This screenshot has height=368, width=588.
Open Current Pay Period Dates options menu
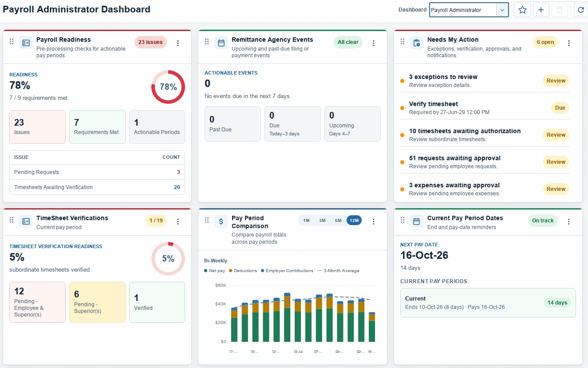point(569,222)
